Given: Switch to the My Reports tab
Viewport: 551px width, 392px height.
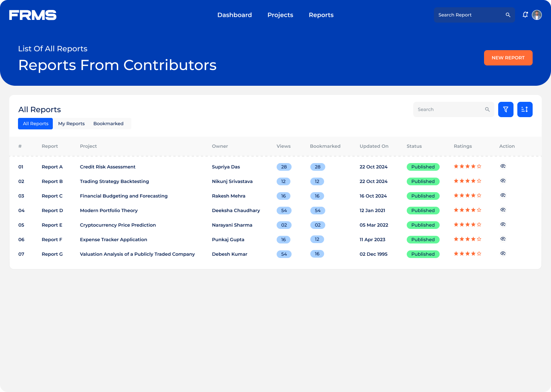Looking at the screenshot, I should (71, 124).
